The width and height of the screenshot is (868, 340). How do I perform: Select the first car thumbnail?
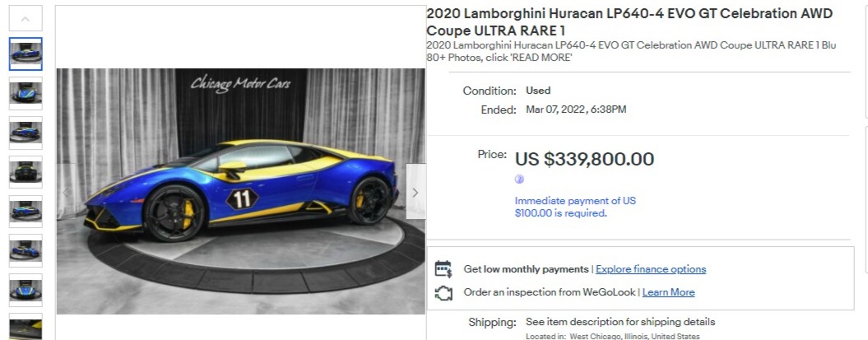pos(26,54)
